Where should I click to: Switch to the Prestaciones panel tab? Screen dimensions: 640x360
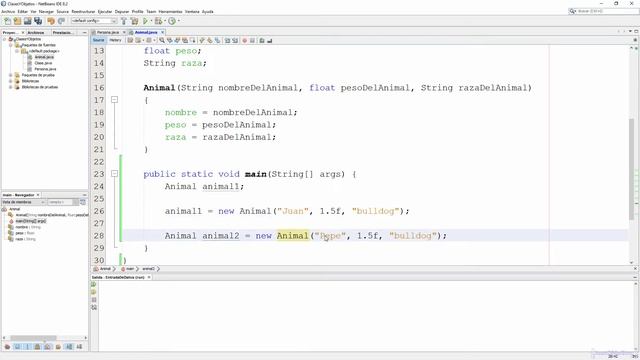[x=62, y=32]
